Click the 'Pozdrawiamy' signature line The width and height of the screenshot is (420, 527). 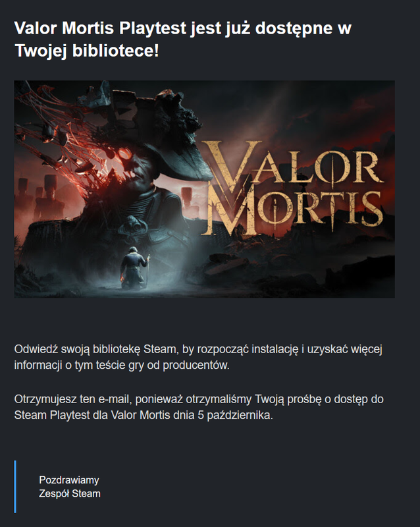pos(69,480)
